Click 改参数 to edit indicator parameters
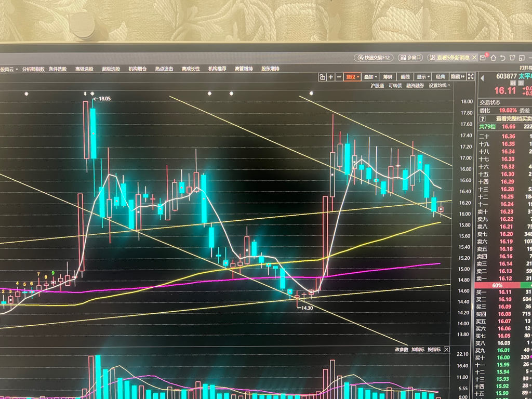This screenshot has width=532, height=399. [402, 350]
